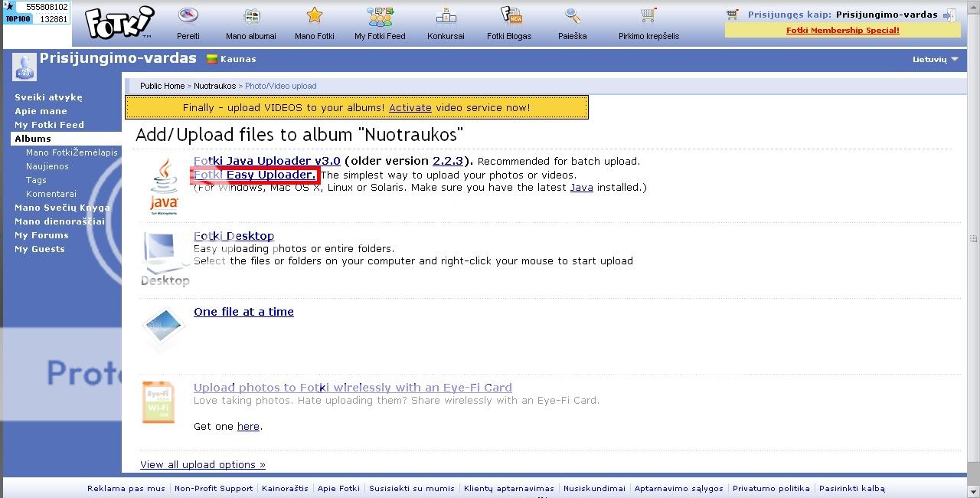Click Klientų aptarnavimas footer link

point(509,488)
